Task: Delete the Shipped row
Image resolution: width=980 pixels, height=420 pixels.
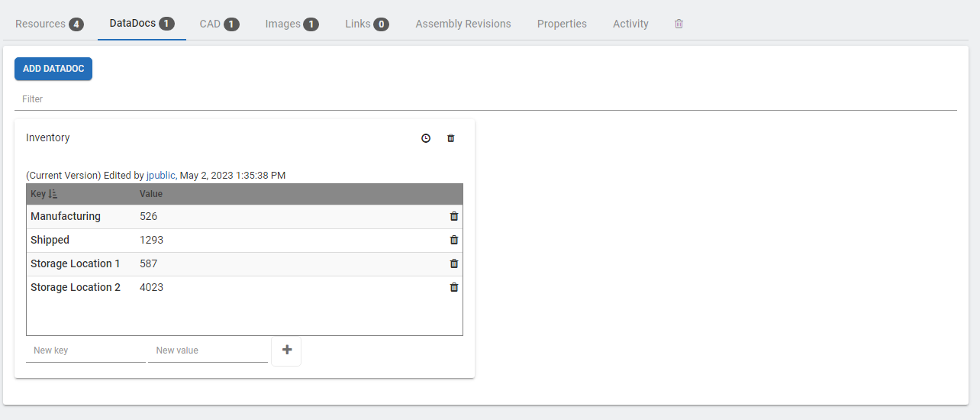Action: click(454, 240)
